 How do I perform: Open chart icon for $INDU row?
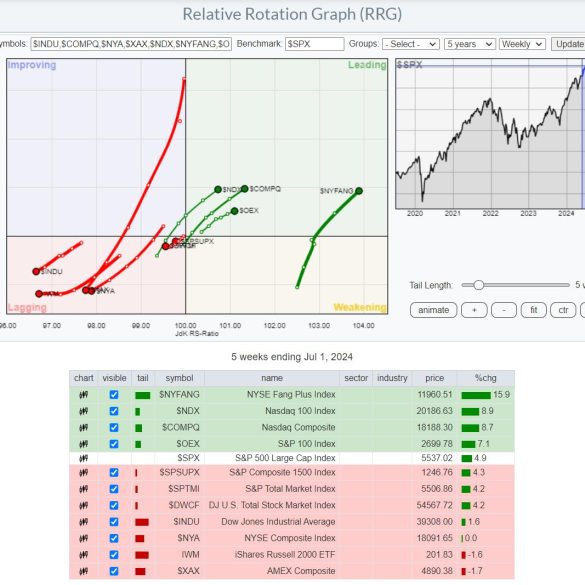point(84,522)
